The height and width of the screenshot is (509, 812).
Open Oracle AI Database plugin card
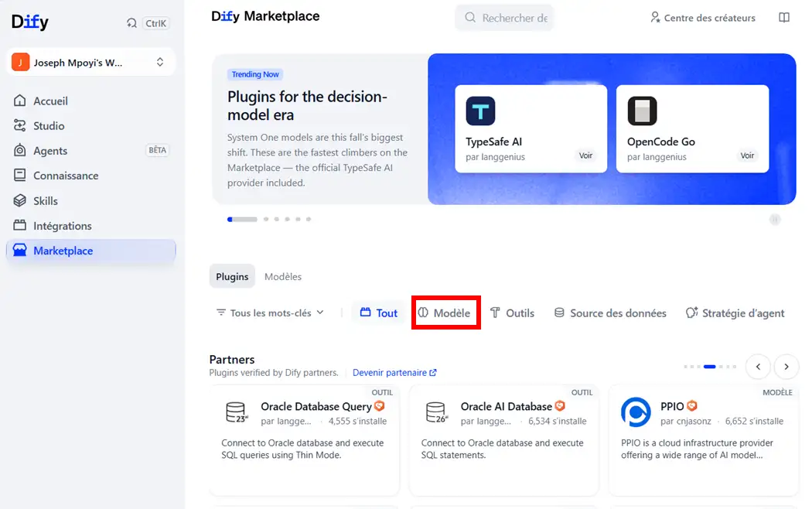(x=504, y=440)
